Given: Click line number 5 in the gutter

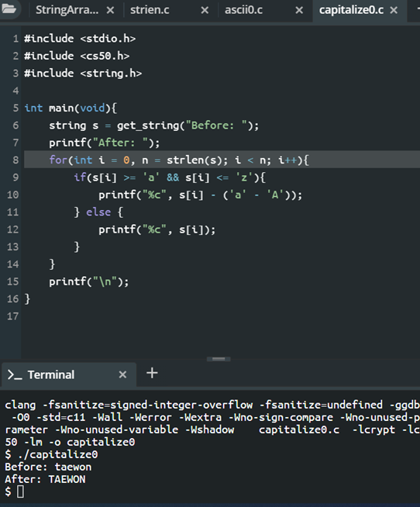Looking at the screenshot, I should click(15, 108).
